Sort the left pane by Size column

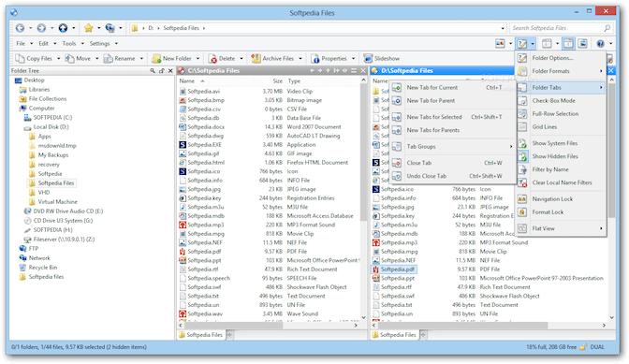click(278, 81)
